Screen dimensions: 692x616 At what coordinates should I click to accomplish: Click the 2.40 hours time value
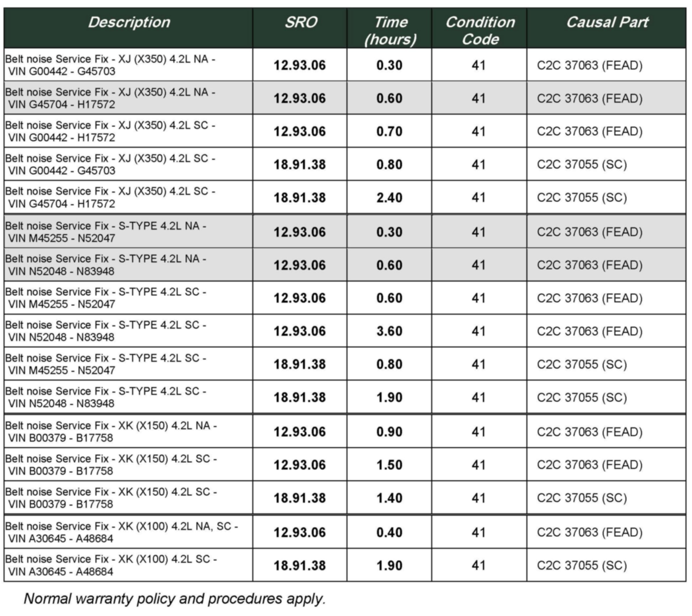coord(389,198)
